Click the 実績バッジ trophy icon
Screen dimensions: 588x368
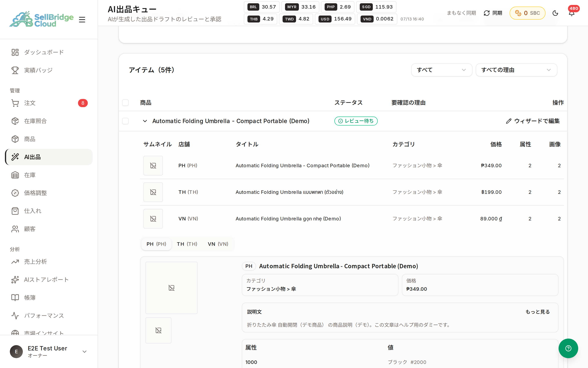[x=15, y=70]
